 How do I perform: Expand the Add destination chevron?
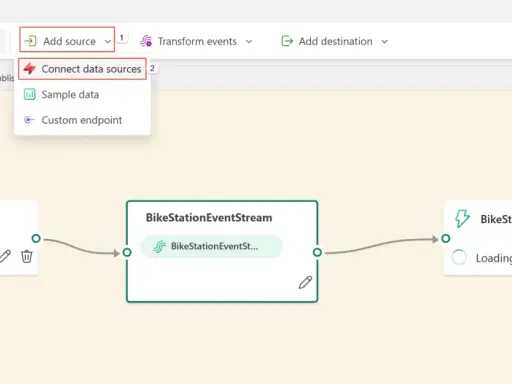click(385, 42)
